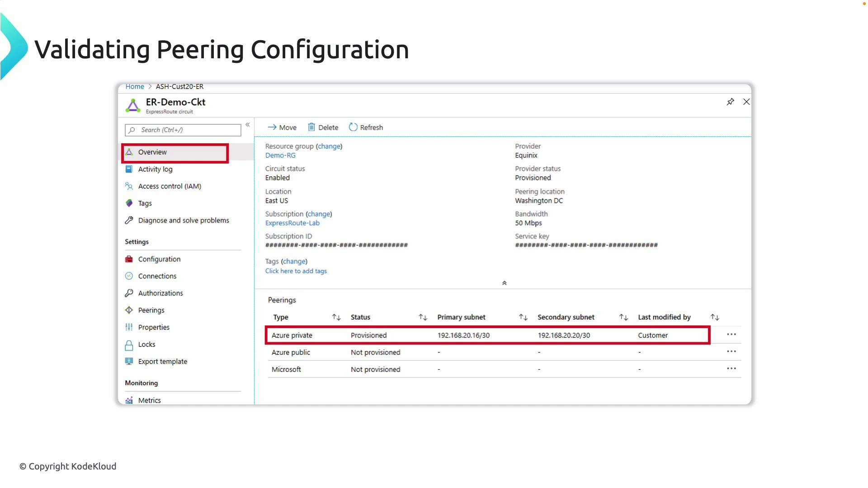Navigate to Home via breadcrumb
Image resolution: width=868 pixels, height=488 pixels.
pos(134,86)
